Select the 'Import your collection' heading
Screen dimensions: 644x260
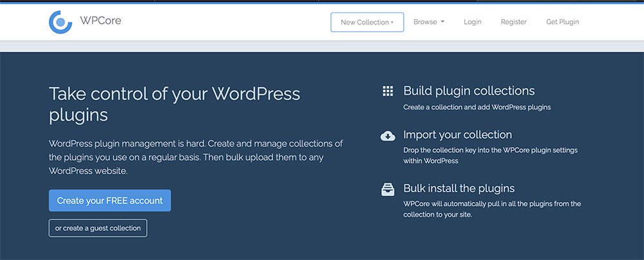point(457,135)
